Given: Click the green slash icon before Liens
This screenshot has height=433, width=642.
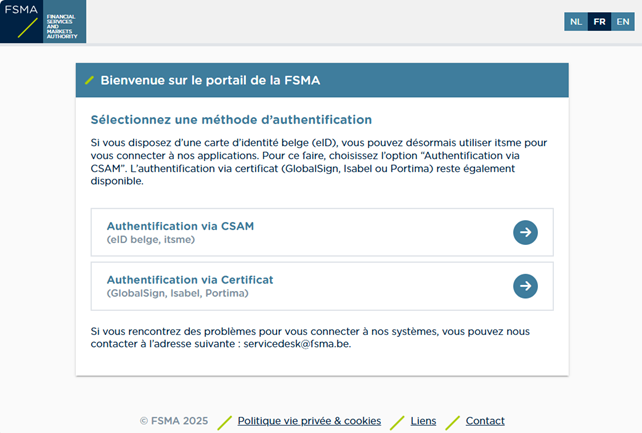Looking at the screenshot, I should pyautogui.click(x=397, y=421).
